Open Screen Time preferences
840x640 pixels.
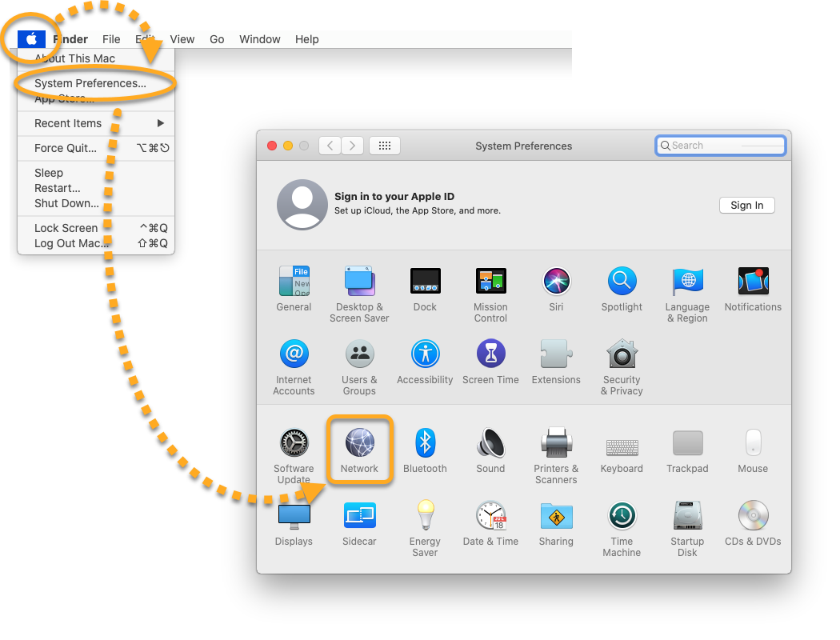click(x=490, y=362)
